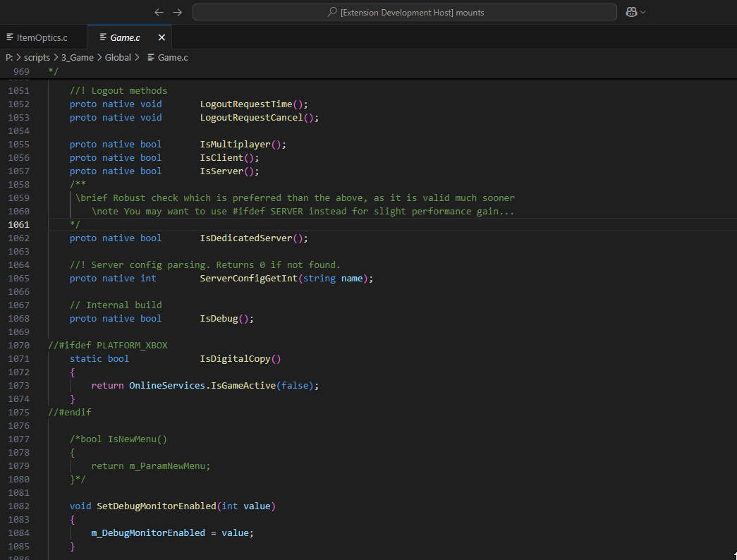This screenshot has width=737, height=560.
Task: Click line number 1071
Action: point(19,359)
